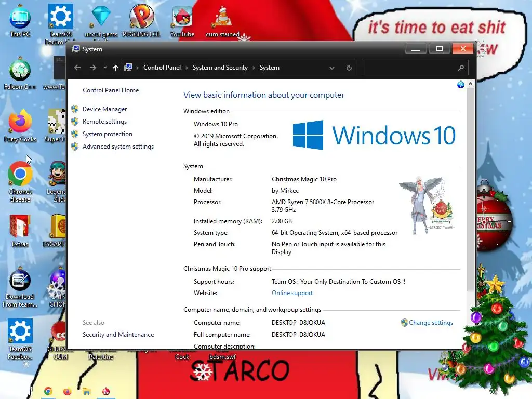Click the ornament icon on the taskbar
The image size is (532, 399).
106,391
